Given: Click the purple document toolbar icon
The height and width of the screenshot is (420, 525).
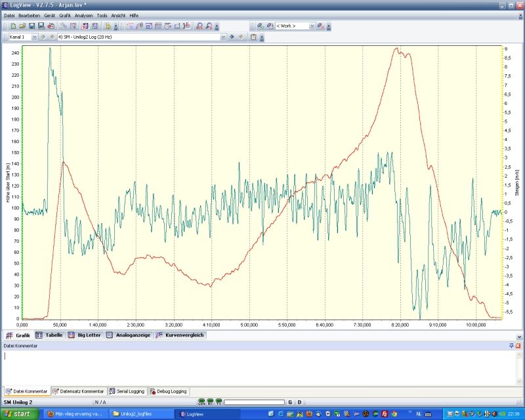Looking at the screenshot, I should pyautogui.click(x=94, y=26).
